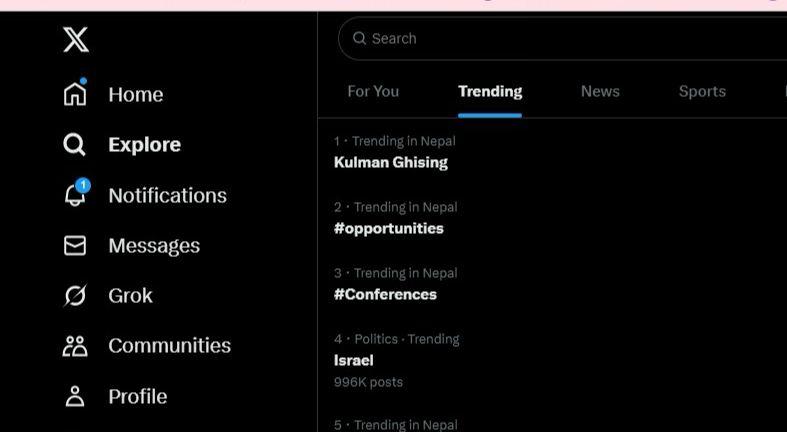
Task: Open the Communities people icon
Action: pyautogui.click(x=75, y=346)
